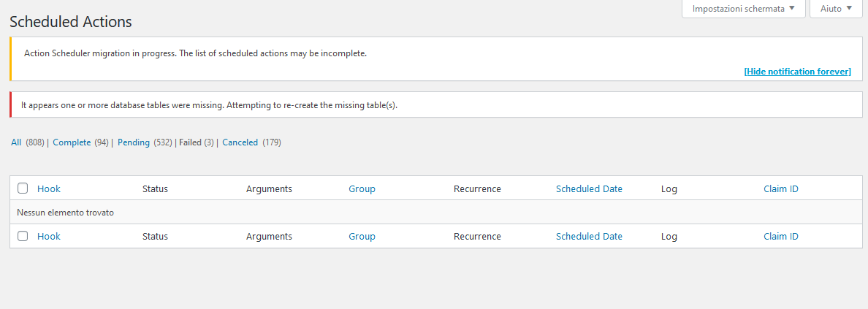
Task: Sort by Group in table footer
Action: pyautogui.click(x=362, y=237)
